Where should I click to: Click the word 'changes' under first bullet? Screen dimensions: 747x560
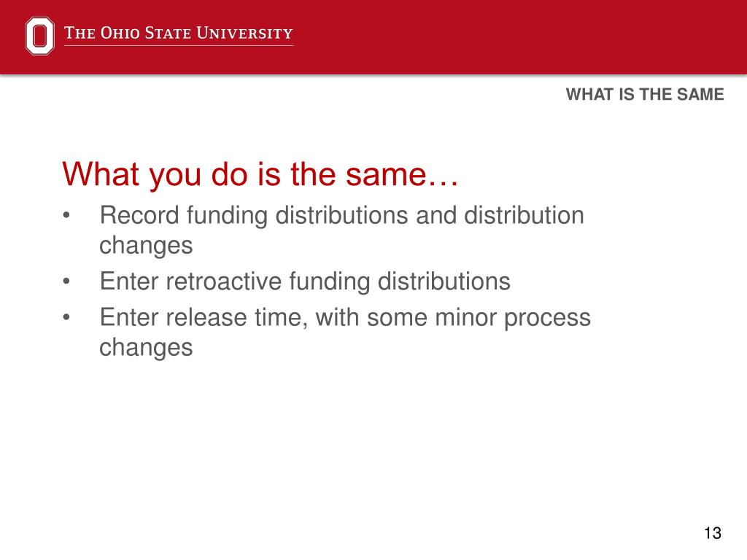146,246
